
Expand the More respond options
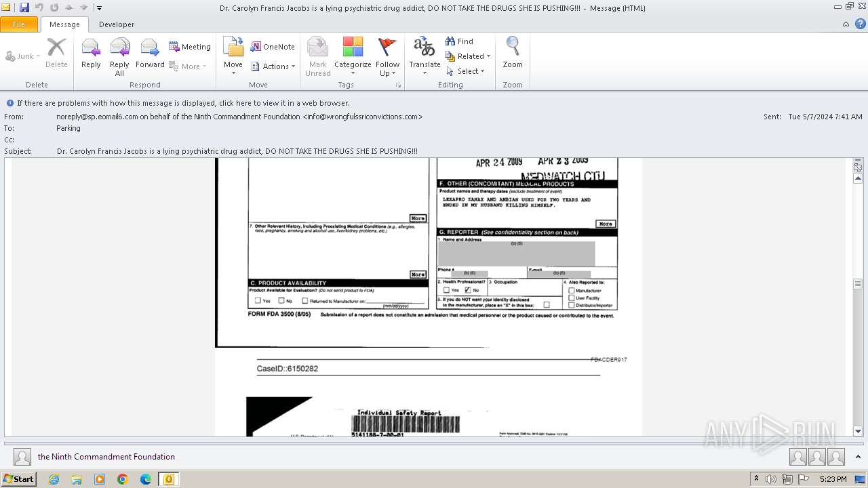(x=188, y=66)
